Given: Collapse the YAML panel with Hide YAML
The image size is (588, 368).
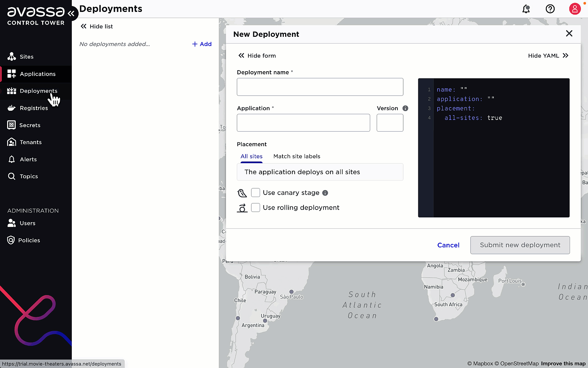Looking at the screenshot, I should click(548, 56).
